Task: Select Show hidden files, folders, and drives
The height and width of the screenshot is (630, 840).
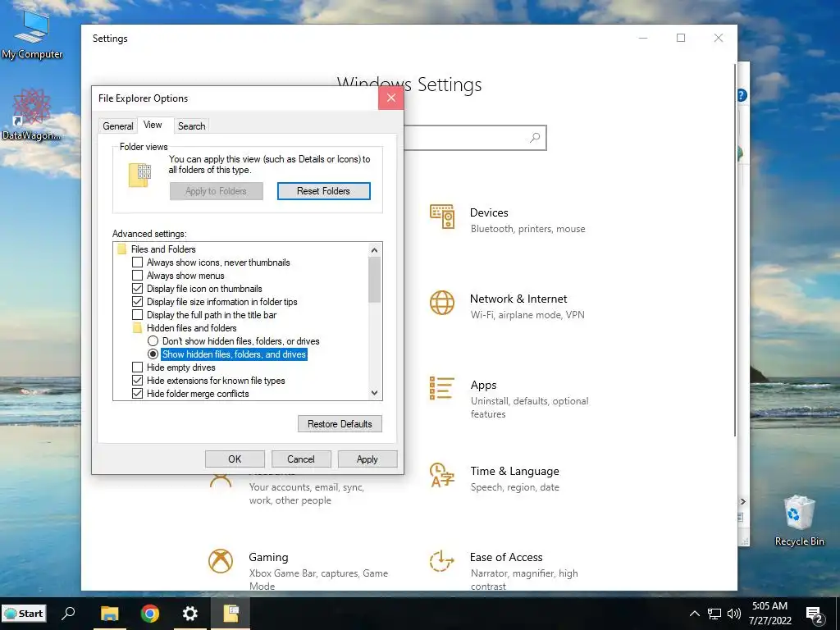Action: pos(153,354)
